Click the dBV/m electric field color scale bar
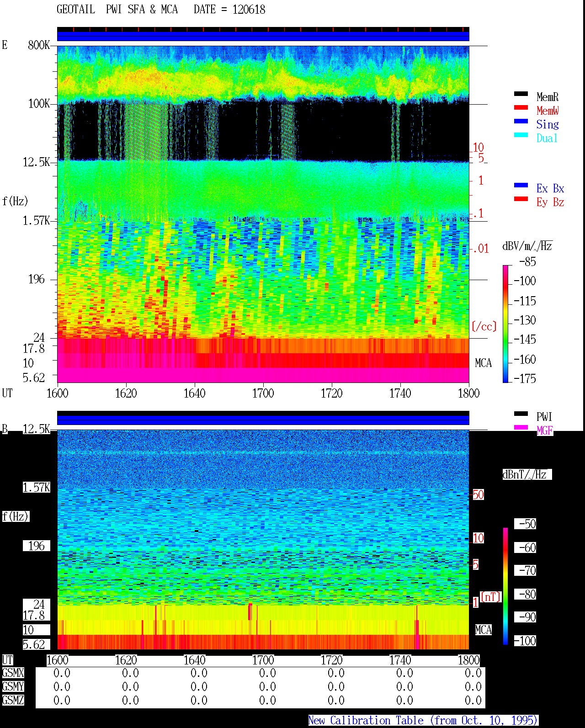 [505, 324]
